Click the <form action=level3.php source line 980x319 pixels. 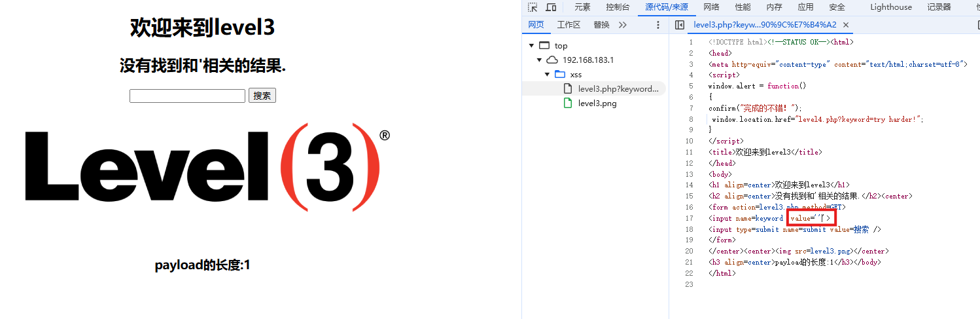pyautogui.click(x=777, y=207)
